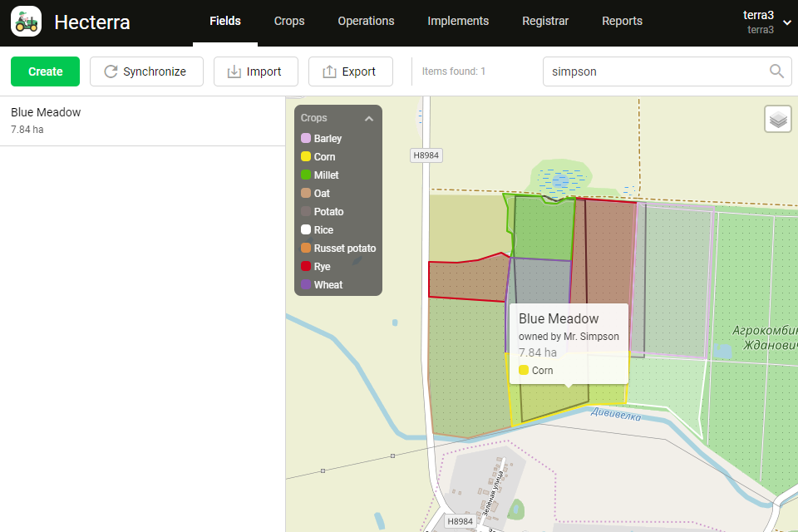This screenshot has width=798, height=532.
Task: Click the Millet green legend swatch
Action: tap(306, 175)
